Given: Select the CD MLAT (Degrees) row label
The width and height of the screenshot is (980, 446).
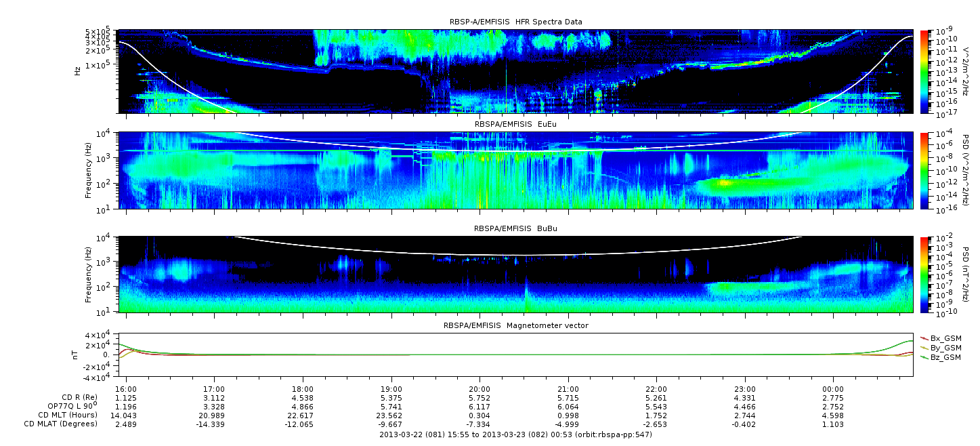Looking at the screenshot, I should point(62,424).
